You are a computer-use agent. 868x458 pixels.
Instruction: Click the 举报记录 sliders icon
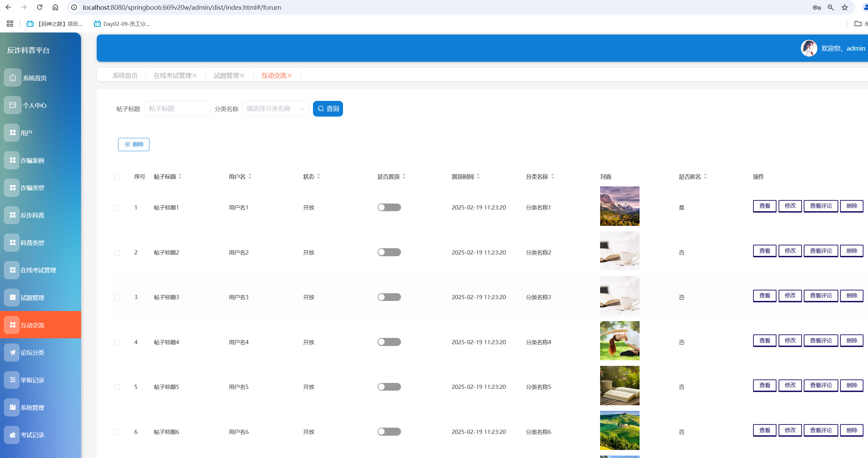pos(13,380)
